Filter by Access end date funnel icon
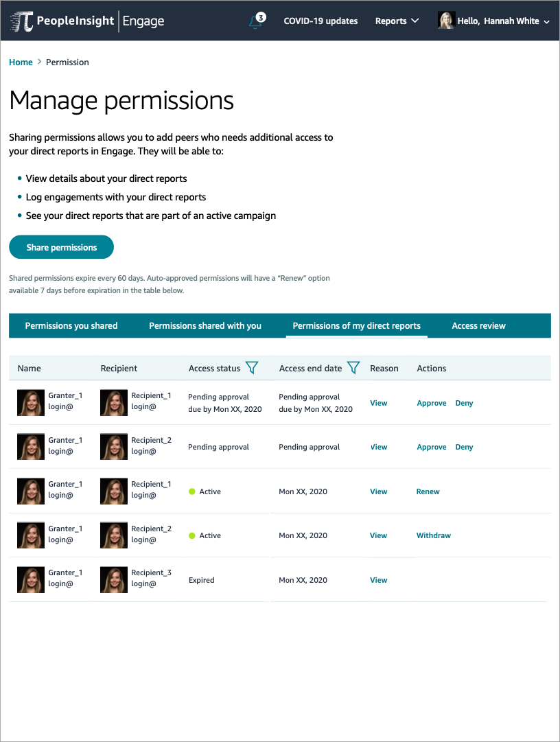The image size is (560, 742). (x=353, y=368)
